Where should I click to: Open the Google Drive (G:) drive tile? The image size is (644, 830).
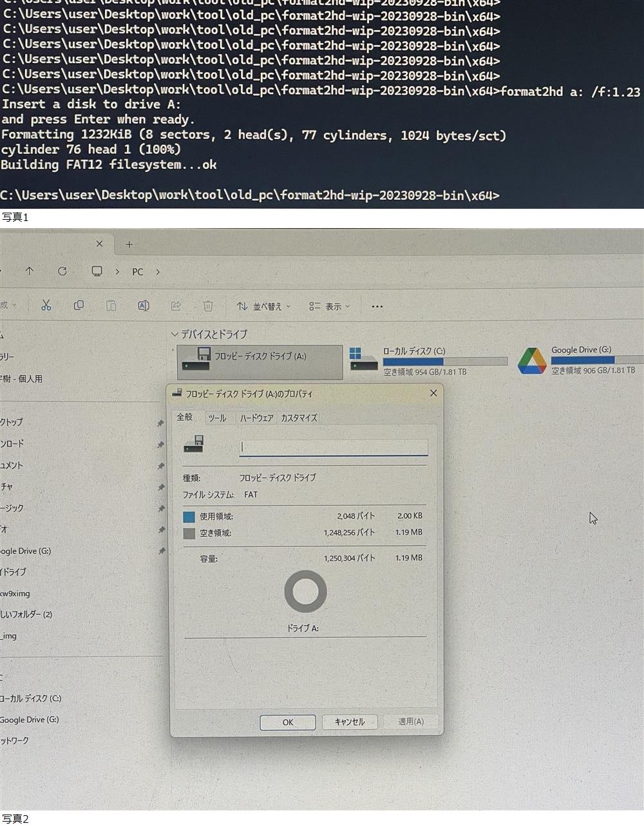point(580,360)
